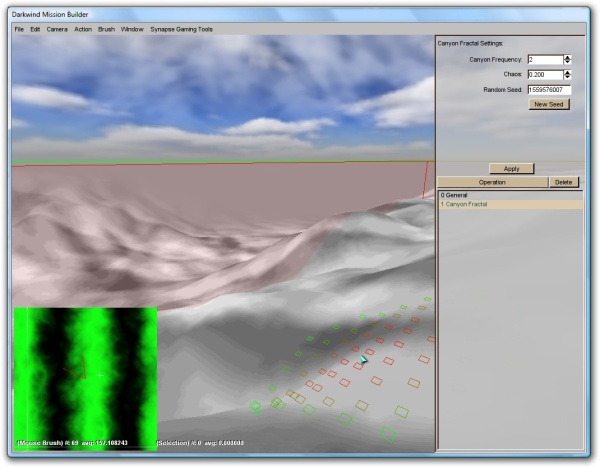
Task: Generate a New Seed
Action: click(549, 104)
